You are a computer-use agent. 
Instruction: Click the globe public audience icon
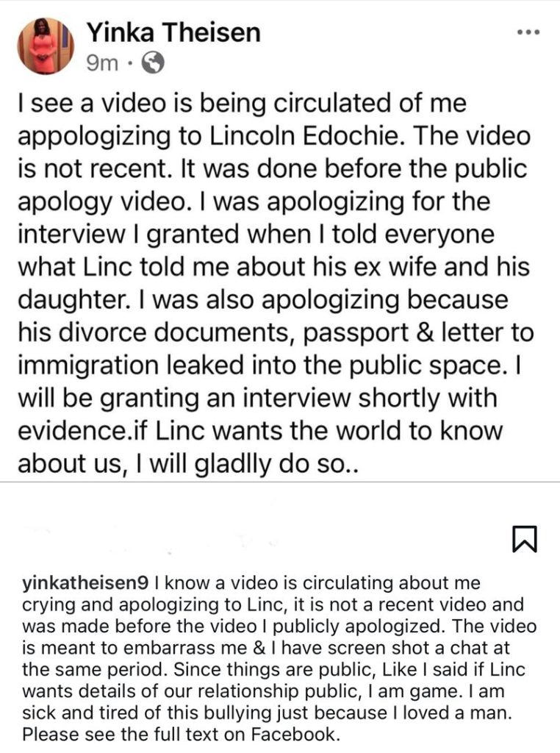pyautogui.click(x=152, y=65)
